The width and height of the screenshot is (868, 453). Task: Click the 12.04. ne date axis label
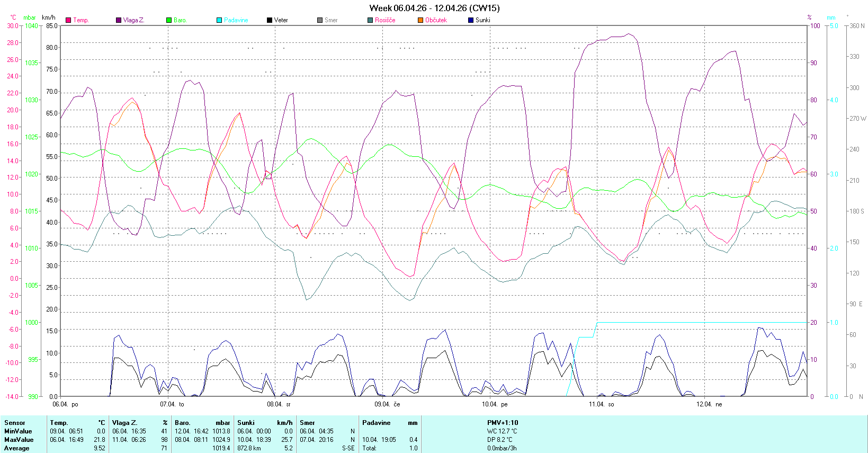pyautogui.click(x=709, y=404)
